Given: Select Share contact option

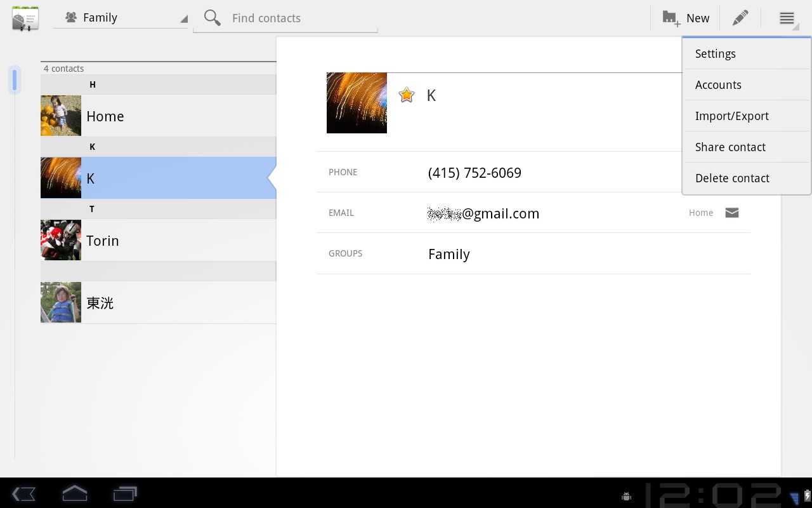Looking at the screenshot, I should click(730, 147).
